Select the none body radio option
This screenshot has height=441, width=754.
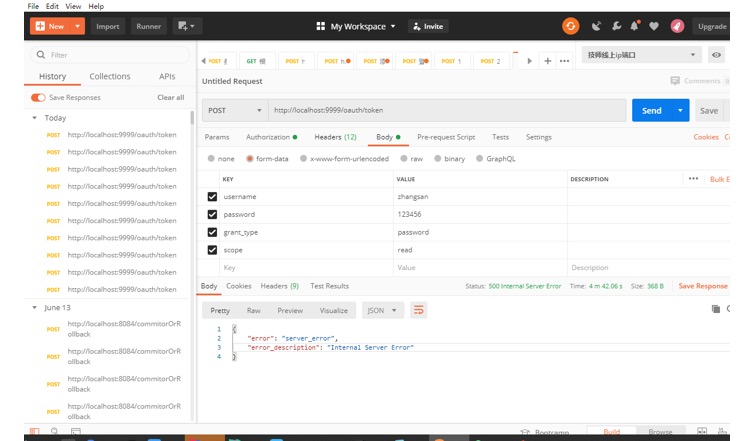[211, 159]
